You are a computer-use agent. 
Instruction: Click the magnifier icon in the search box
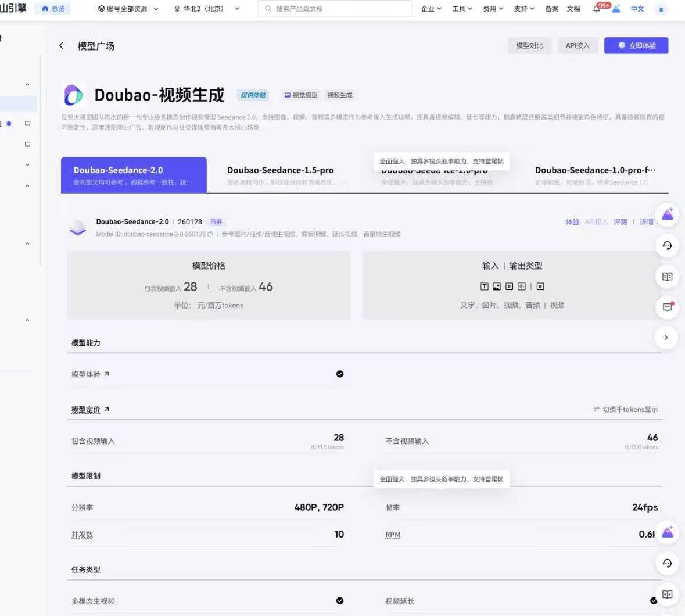pos(268,9)
